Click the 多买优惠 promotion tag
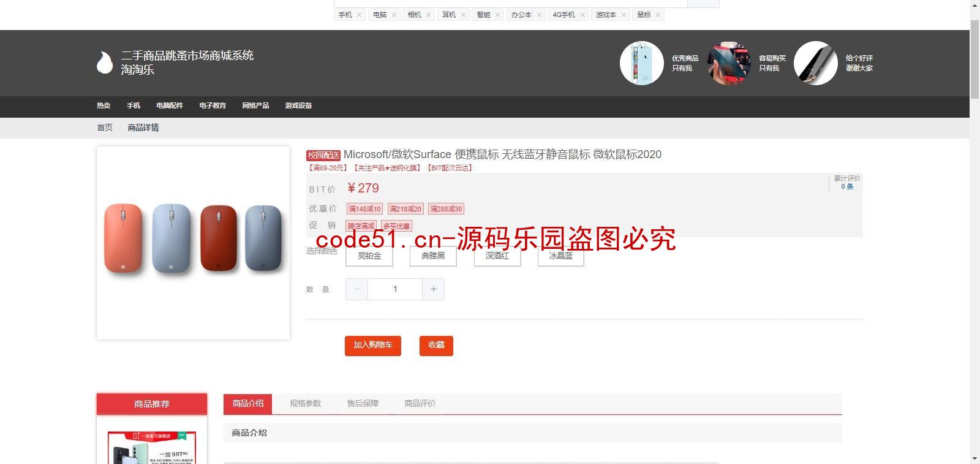 pos(397,226)
